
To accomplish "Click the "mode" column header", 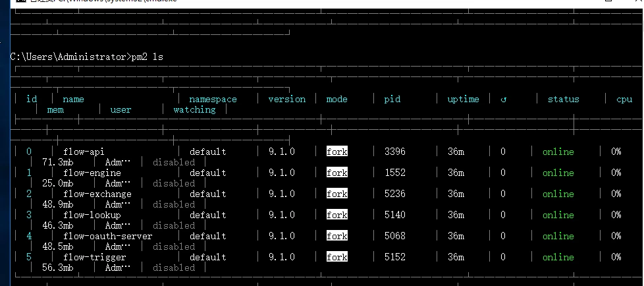I will point(336,100).
